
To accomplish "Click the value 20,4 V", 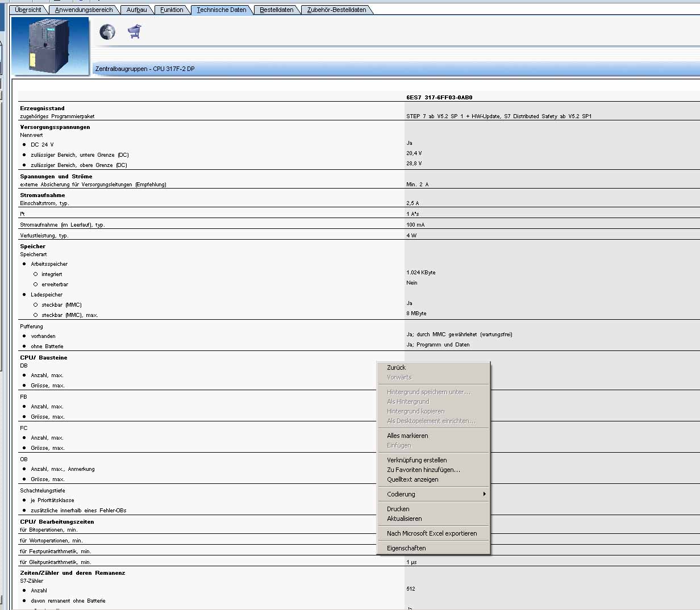I will pos(414,153).
